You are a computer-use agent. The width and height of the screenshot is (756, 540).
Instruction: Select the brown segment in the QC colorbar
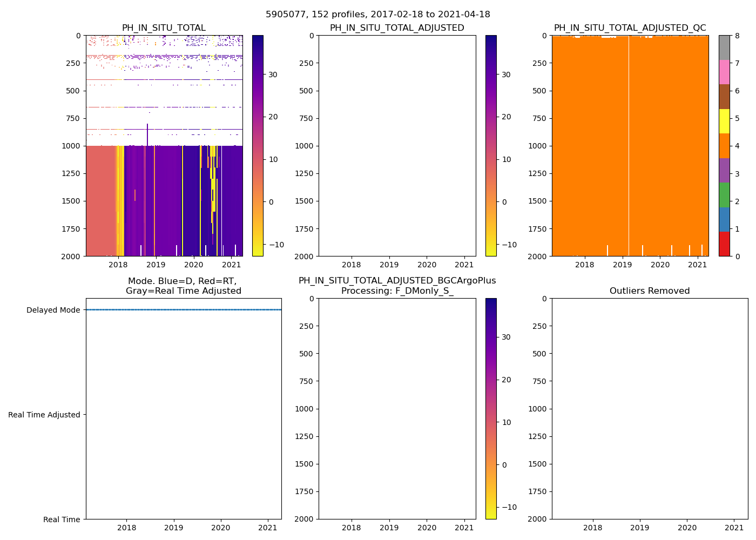tap(724, 97)
